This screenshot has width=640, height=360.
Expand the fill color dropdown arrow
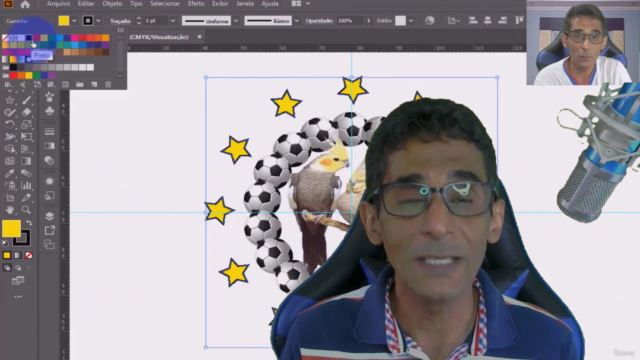74,21
